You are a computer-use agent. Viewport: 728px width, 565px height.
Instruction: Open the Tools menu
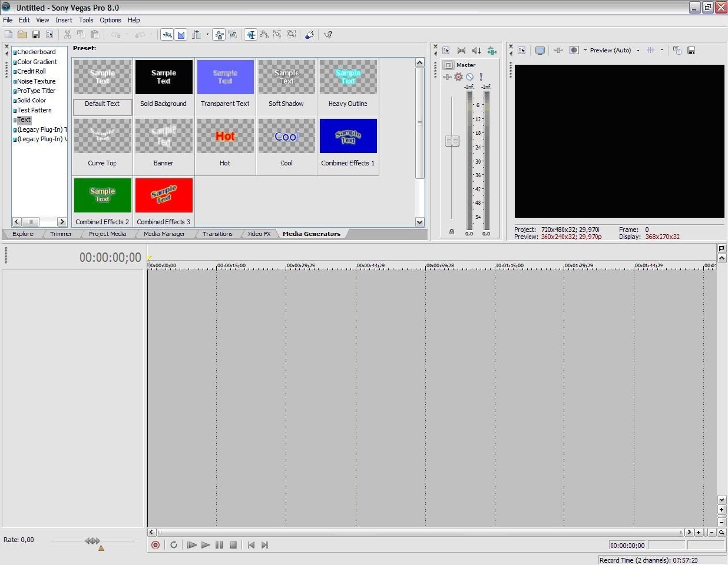coord(86,19)
